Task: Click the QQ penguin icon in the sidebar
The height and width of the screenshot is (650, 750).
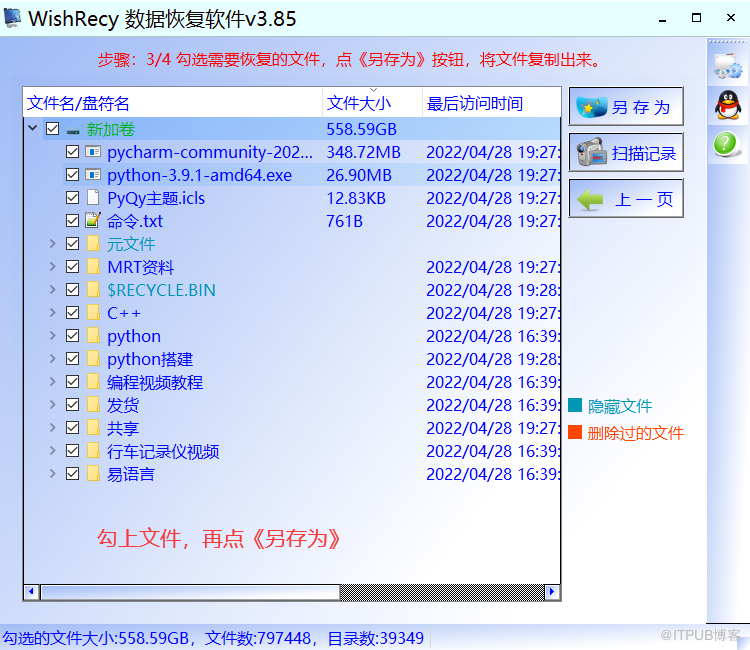Action: [x=728, y=105]
